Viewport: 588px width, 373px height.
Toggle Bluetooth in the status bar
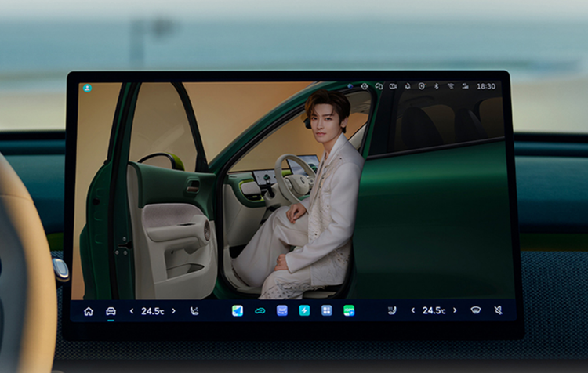437,86
